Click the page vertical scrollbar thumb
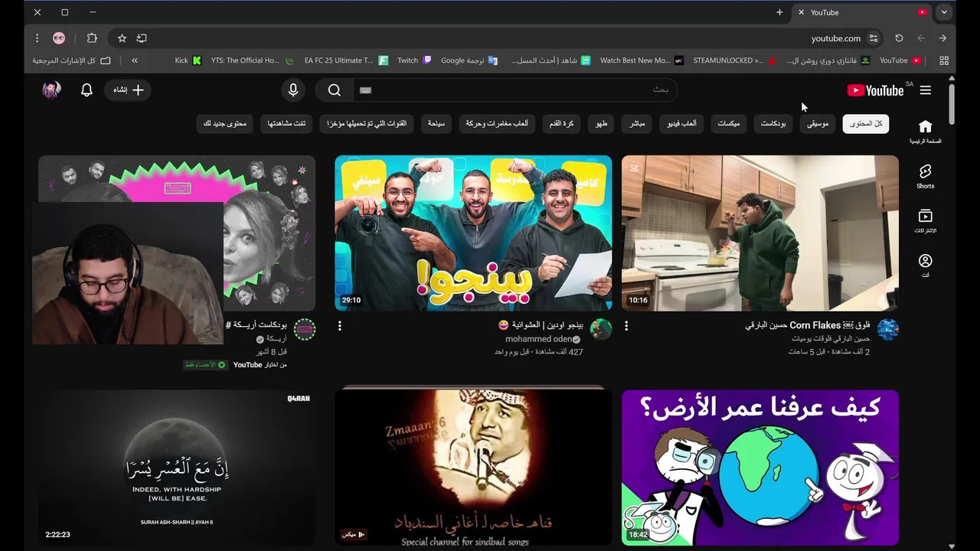Image resolution: width=980 pixels, height=551 pixels. [952, 103]
